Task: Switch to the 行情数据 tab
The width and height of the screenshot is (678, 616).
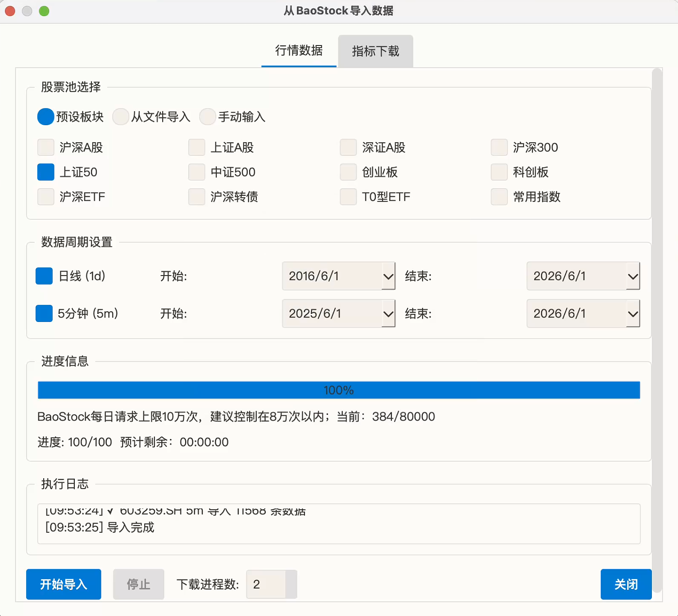Action: (x=299, y=51)
